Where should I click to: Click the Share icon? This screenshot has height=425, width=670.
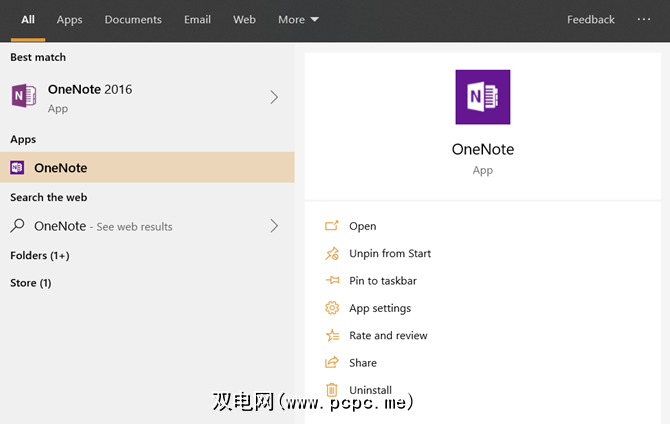[x=332, y=363]
